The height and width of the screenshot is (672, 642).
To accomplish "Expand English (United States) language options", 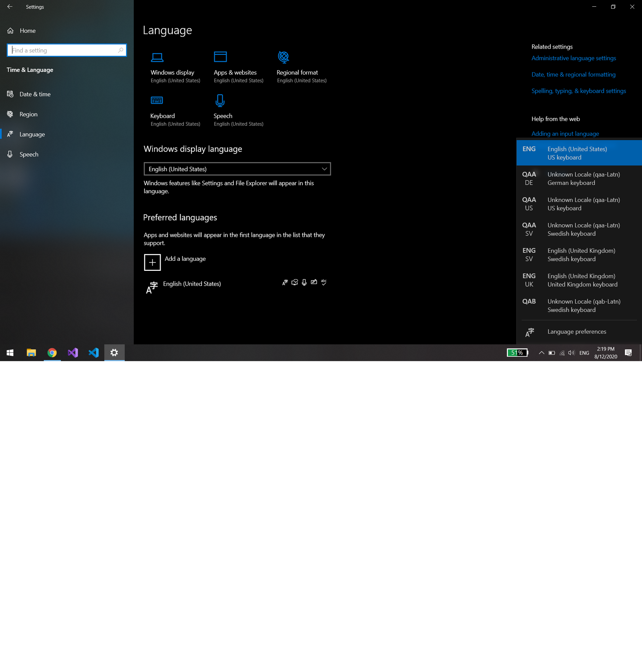I will (192, 284).
